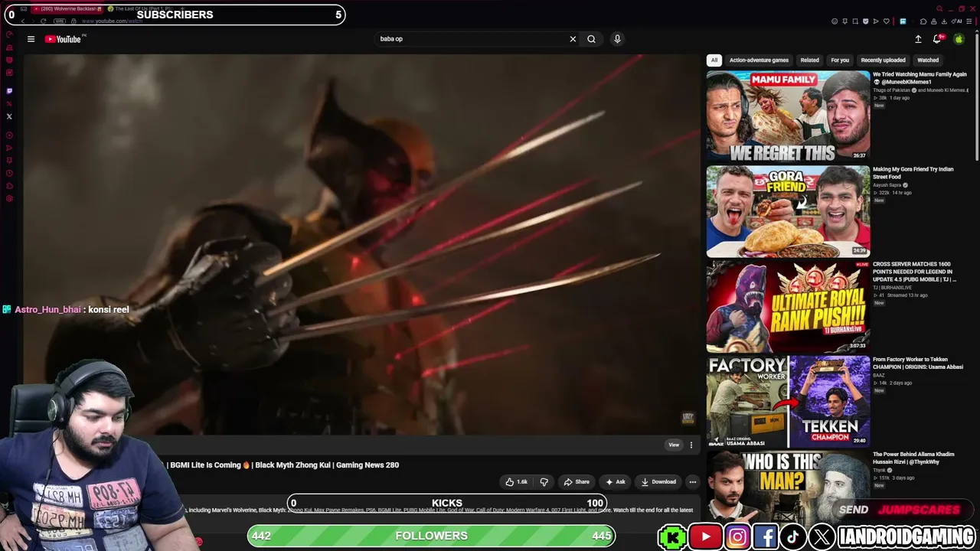Viewport: 980px width, 551px height.
Task: Go to the YouTube home logo
Action: (64, 39)
